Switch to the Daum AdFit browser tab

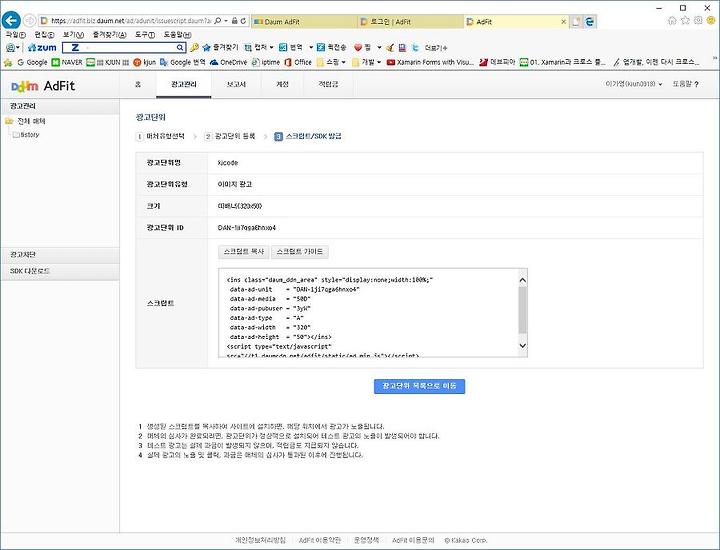(x=304, y=22)
